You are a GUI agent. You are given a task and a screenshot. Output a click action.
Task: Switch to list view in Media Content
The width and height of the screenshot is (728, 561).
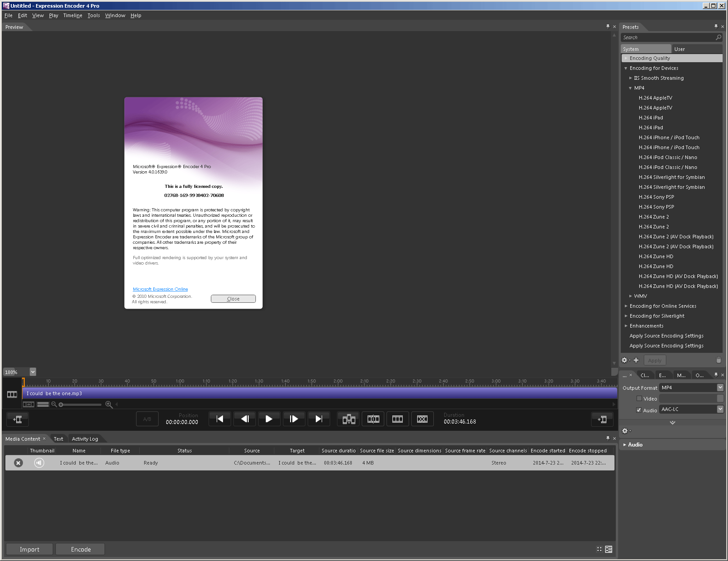tap(609, 549)
